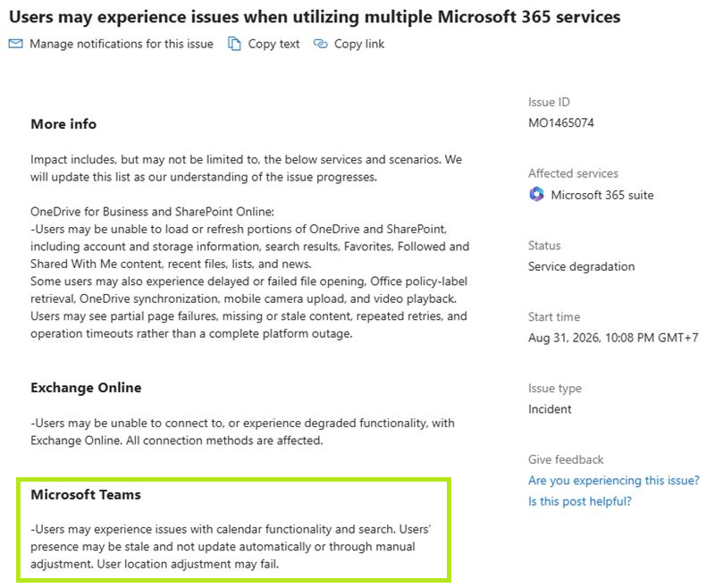Click the line 'adjustment. User location adjustment may fail.'
The height and width of the screenshot is (588, 715).
pyautogui.click(x=155, y=564)
